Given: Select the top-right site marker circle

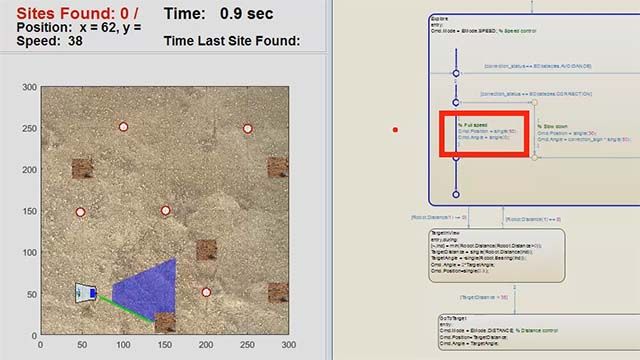Looking at the screenshot, I should pos(247,129).
